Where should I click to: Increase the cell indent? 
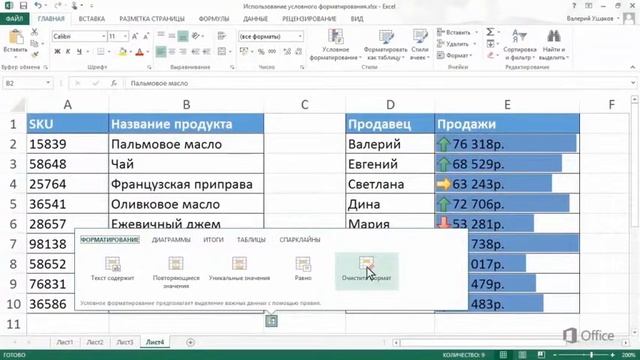coord(206,51)
